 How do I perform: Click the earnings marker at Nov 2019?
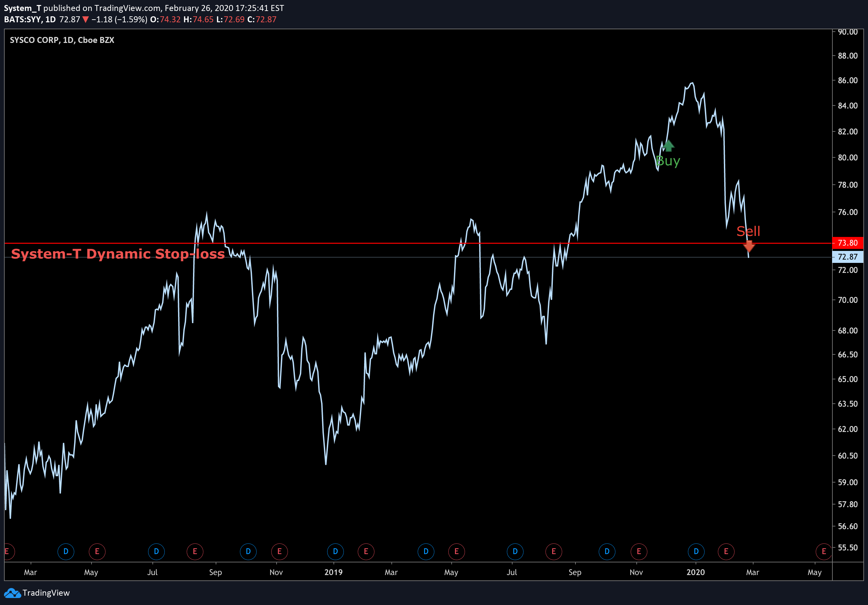click(639, 551)
